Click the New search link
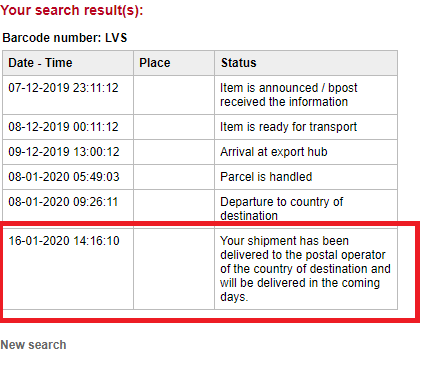442x372 pixels. (33, 345)
